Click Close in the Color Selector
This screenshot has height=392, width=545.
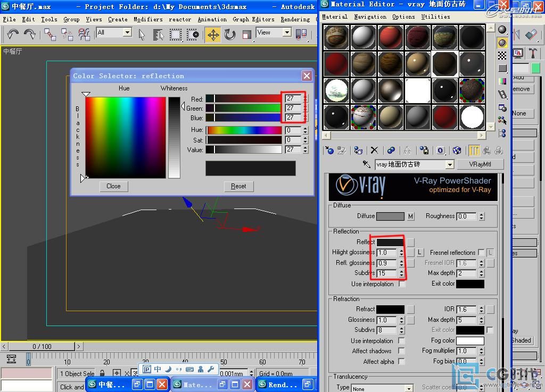[113, 186]
